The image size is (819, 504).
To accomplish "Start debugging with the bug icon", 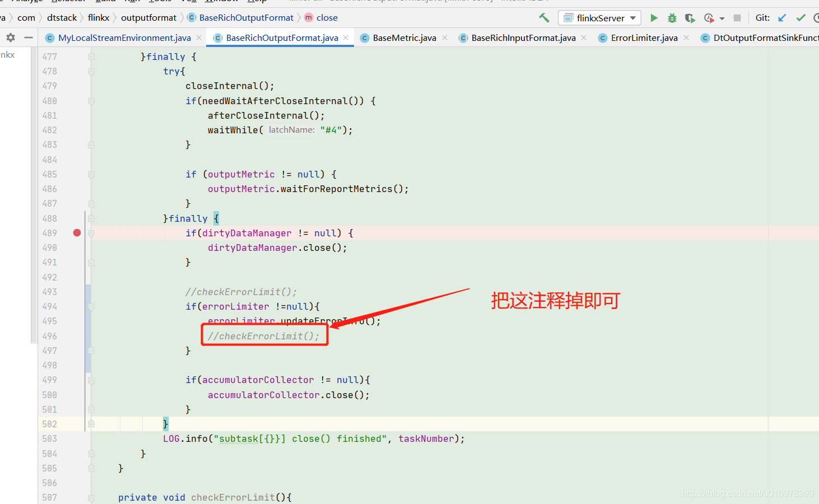I will click(x=672, y=18).
